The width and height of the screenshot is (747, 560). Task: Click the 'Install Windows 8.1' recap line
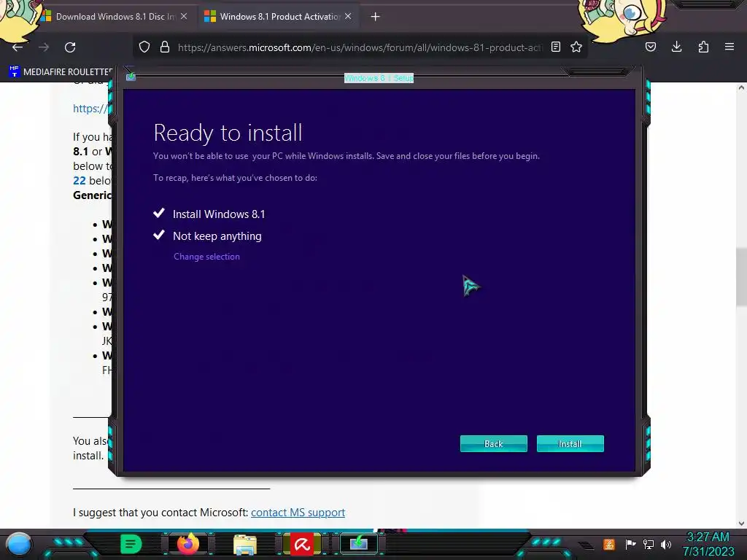click(219, 214)
